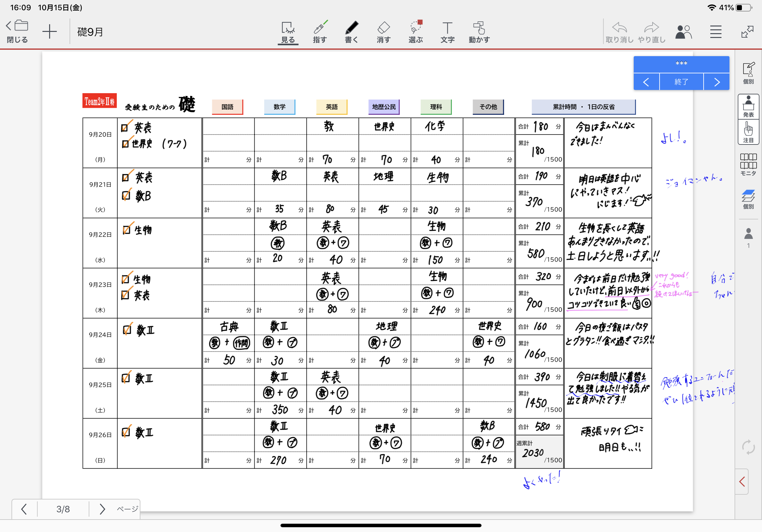Go to the next page arrow
Viewport: 762px width, 532px height.
tap(102, 509)
